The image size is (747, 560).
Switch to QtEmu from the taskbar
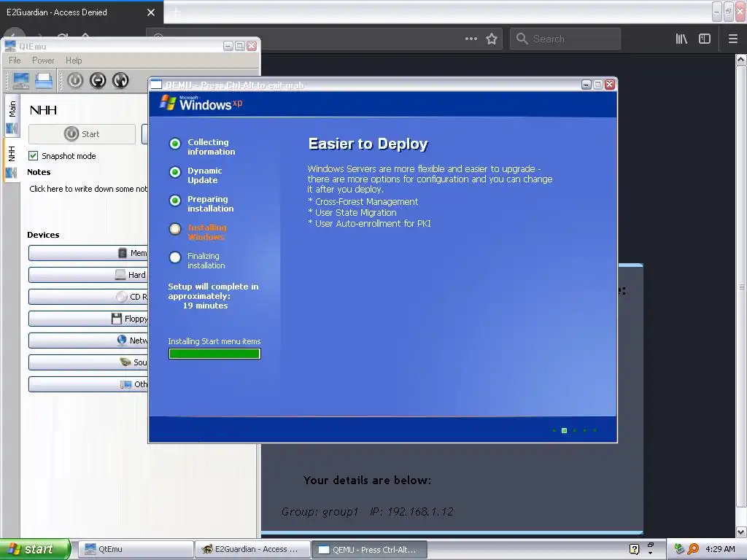[x=135, y=549]
